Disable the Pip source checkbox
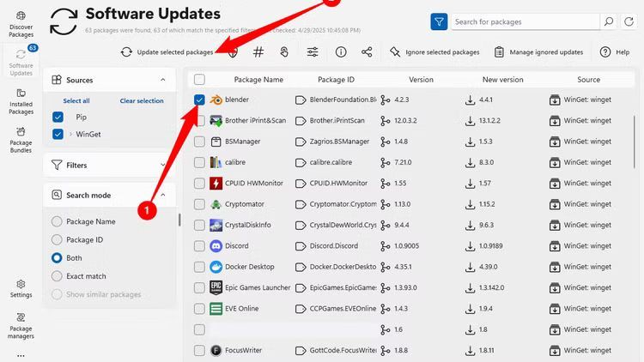Viewport: 644px width, 362px height. coord(58,117)
